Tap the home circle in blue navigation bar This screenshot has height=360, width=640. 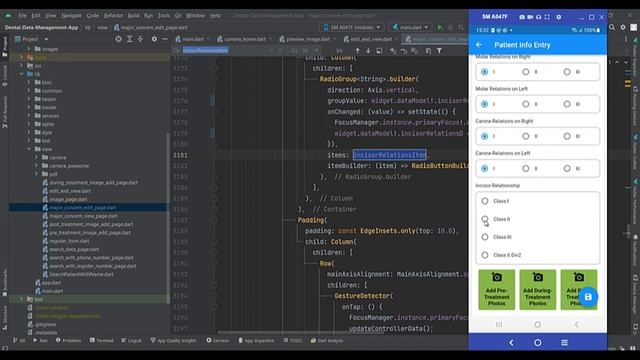click(x=538, y=343)
